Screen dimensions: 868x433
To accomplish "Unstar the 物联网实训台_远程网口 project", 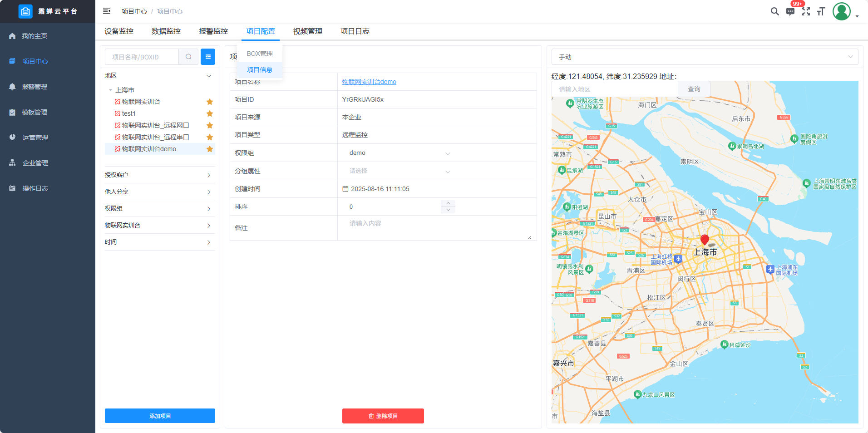I will (x=210, y=125).
